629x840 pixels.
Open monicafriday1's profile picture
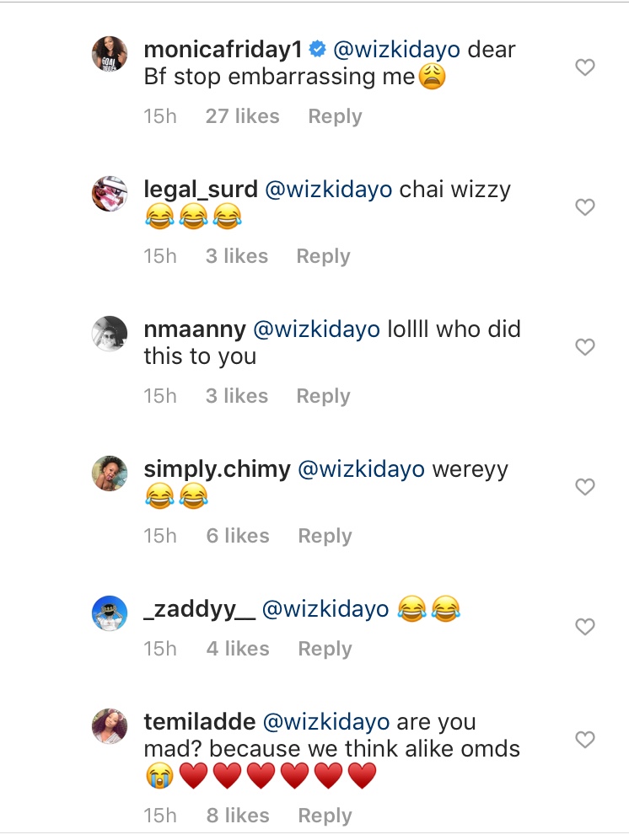pyautogui.click(x=109, y=56)
